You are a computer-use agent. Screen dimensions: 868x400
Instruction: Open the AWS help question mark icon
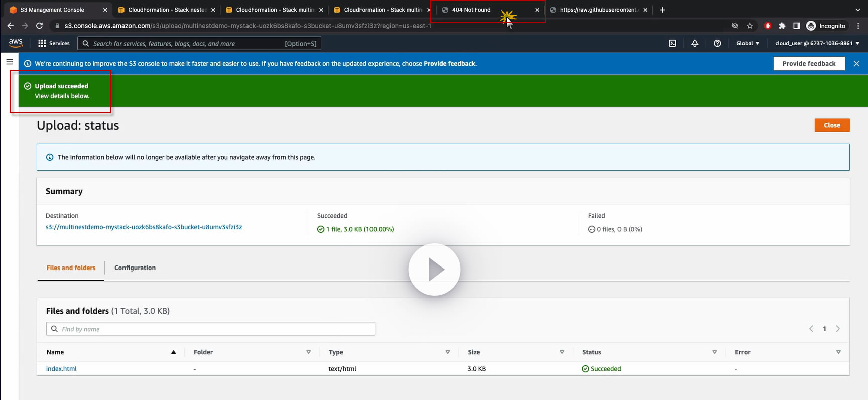pos(717,43)
